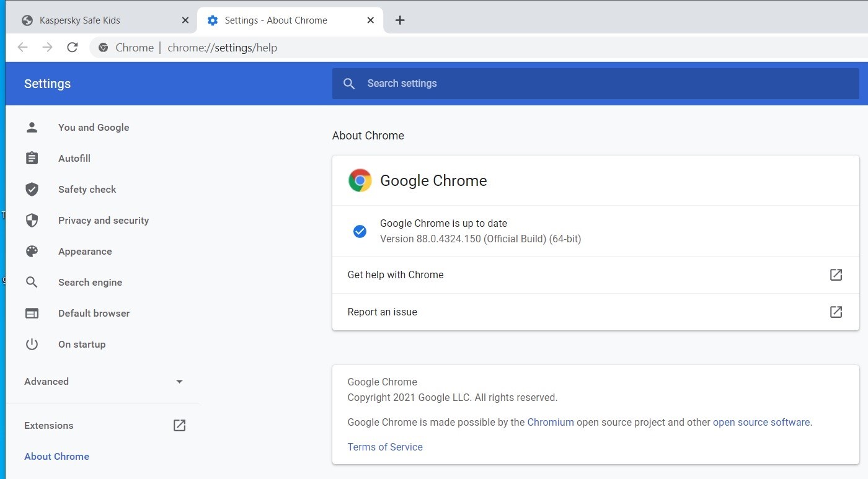Click the Privacy and security shield icon
Screen dimensions: 868x479
(x=32, y=220)
